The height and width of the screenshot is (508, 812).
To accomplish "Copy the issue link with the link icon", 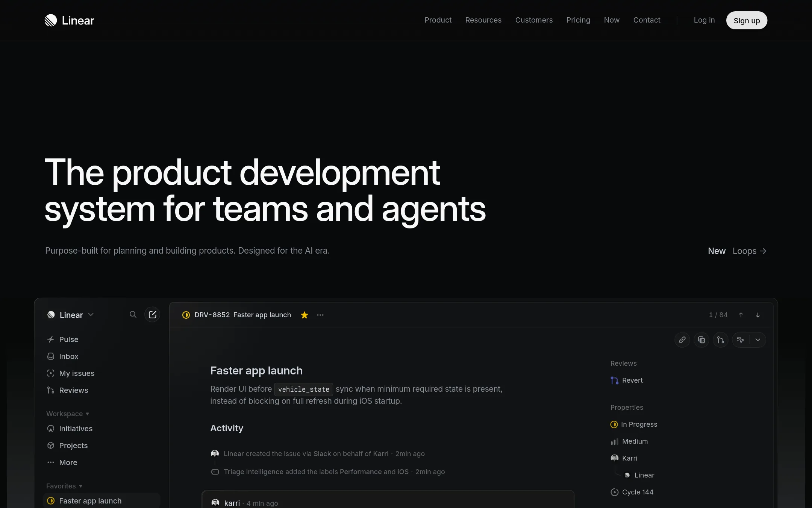I will 682,340.
